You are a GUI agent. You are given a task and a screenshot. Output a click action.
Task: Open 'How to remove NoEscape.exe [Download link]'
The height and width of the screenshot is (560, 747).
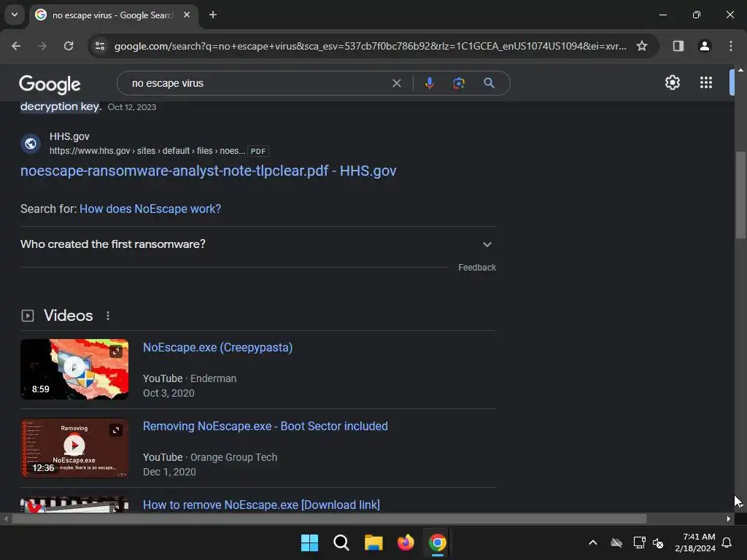pos(262,505)
